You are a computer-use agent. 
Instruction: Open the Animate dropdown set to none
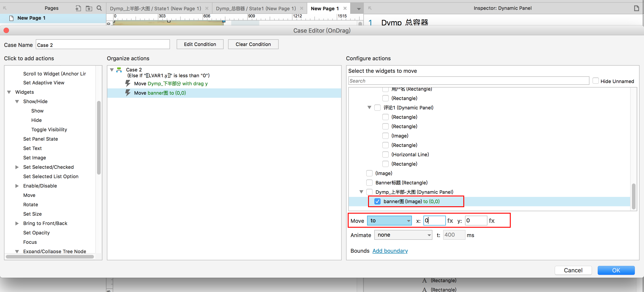click(x=403, y=235)
